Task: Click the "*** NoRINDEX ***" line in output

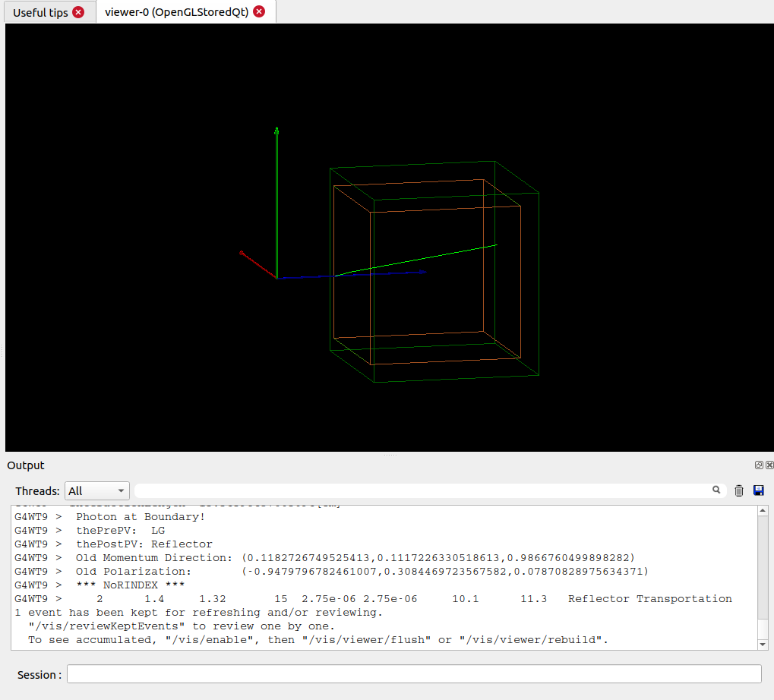Action: tap(131, 585)
